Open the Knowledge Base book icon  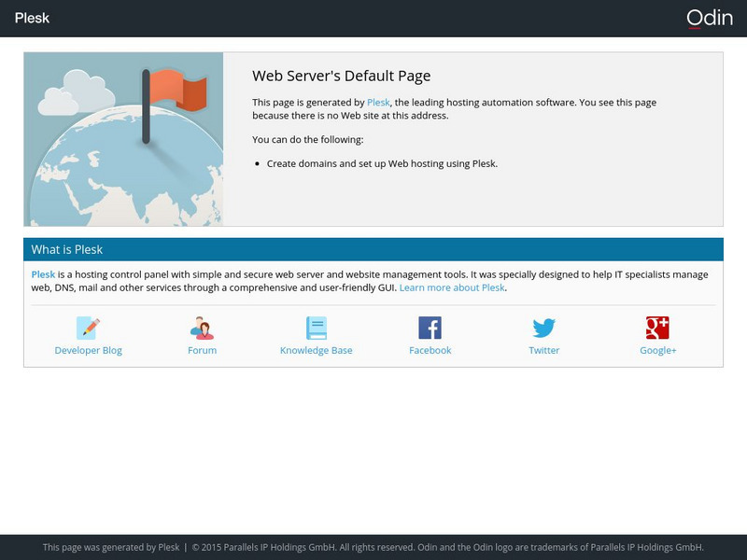pyautogui.click(x=317, y=328)
